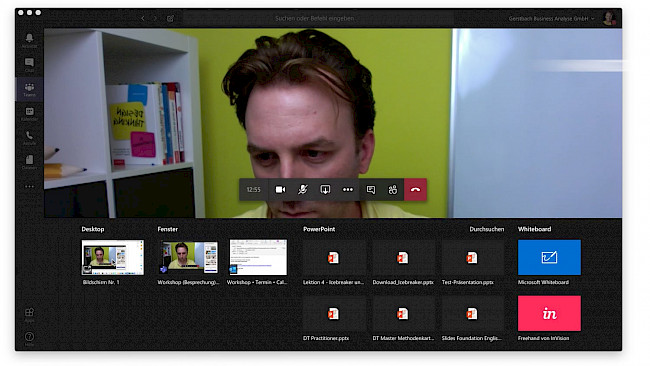Share the Workshop - Termin window

click(x=258, y=257)
